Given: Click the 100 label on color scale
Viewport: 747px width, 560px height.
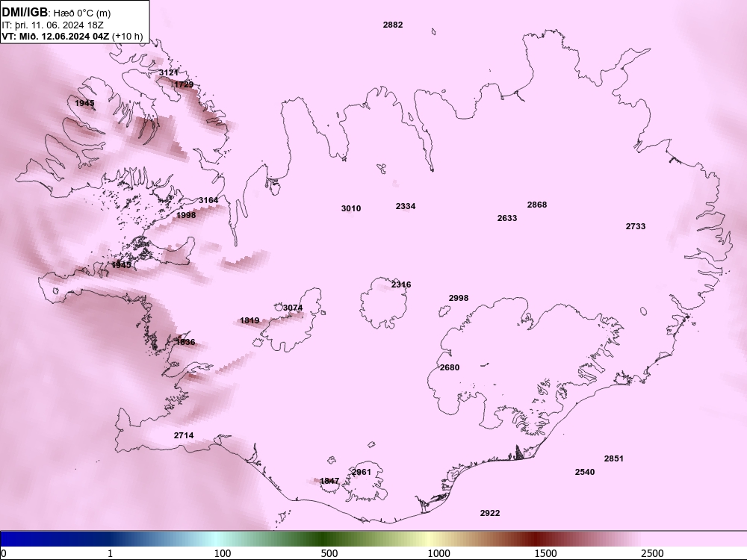Looking at the screenshot, I should [223, 553].
